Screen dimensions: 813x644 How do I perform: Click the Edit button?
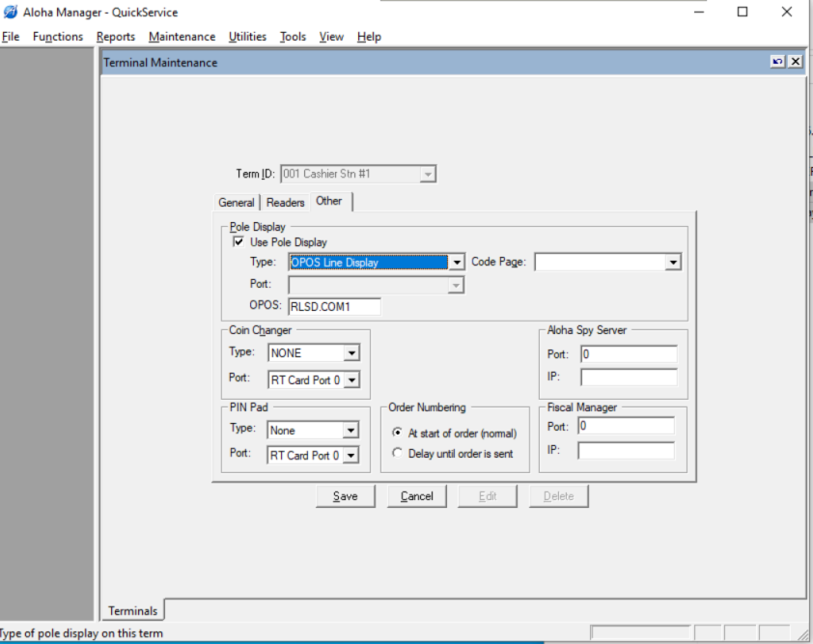[x=488, y=496]
